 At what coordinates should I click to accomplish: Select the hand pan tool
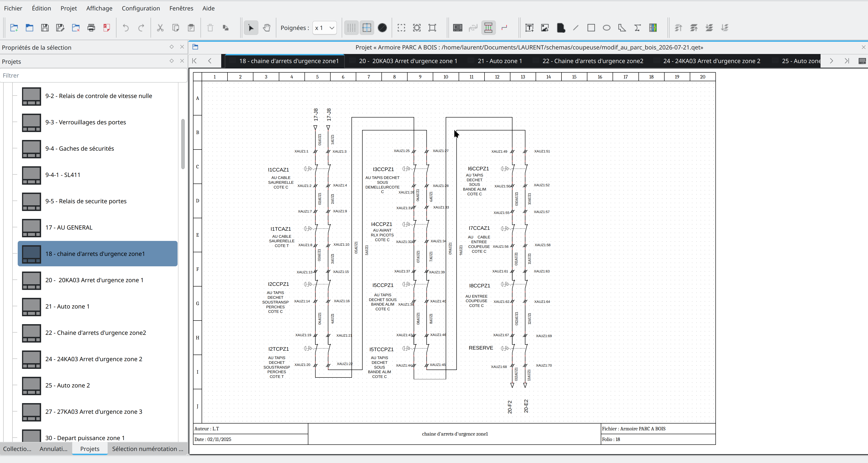(267, 28)
